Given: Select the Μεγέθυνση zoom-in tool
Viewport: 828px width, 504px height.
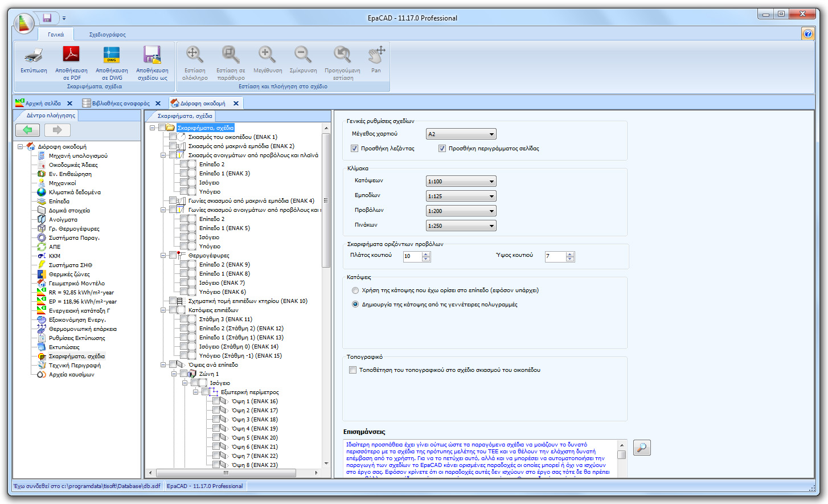Looking at the screenshot, I should point(267,57).
